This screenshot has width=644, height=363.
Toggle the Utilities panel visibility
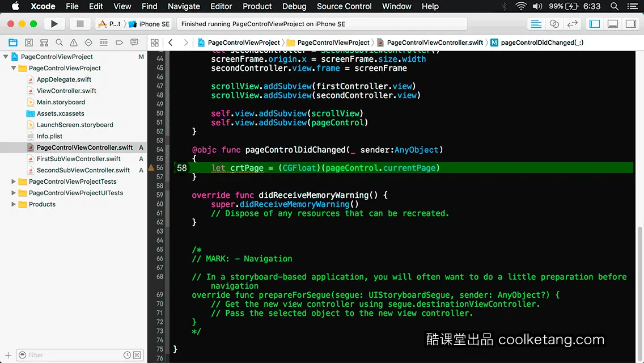tap(631, 24)
